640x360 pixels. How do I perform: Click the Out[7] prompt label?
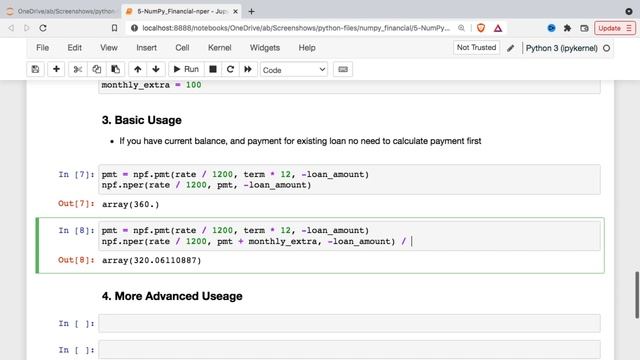click(x=76, y=203)
